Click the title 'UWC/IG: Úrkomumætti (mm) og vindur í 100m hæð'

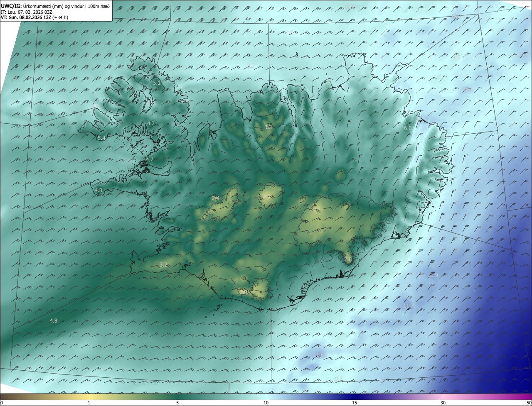click(x=55, y=6)
